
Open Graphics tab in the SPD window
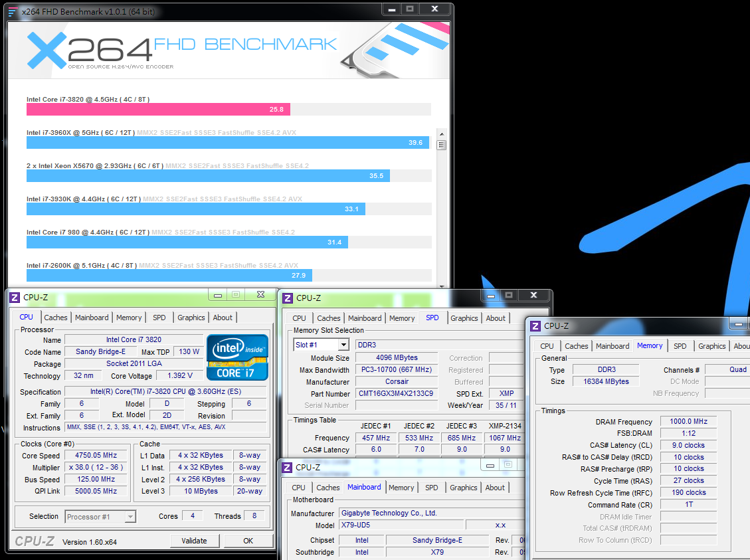(x=464, y=318)
